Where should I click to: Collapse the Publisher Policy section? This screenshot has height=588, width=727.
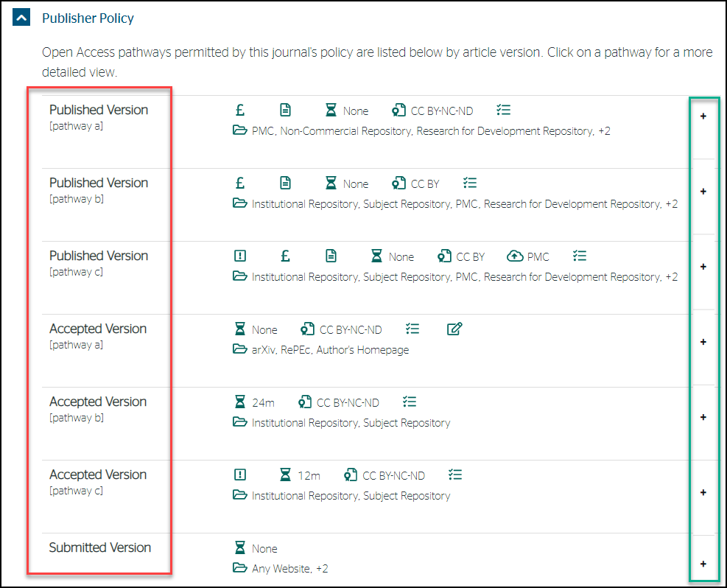[20, 17]
